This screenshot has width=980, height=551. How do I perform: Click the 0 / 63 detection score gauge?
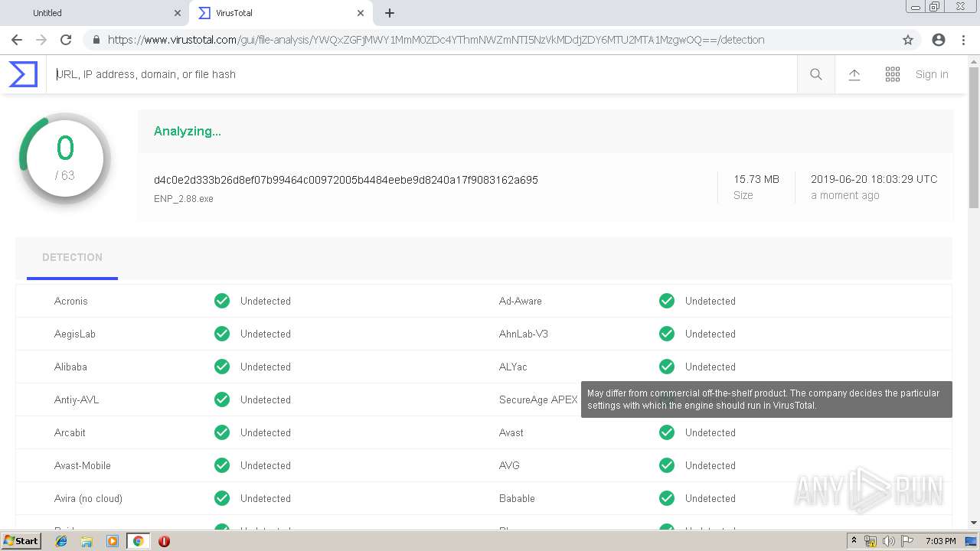[x=65, y=158]
